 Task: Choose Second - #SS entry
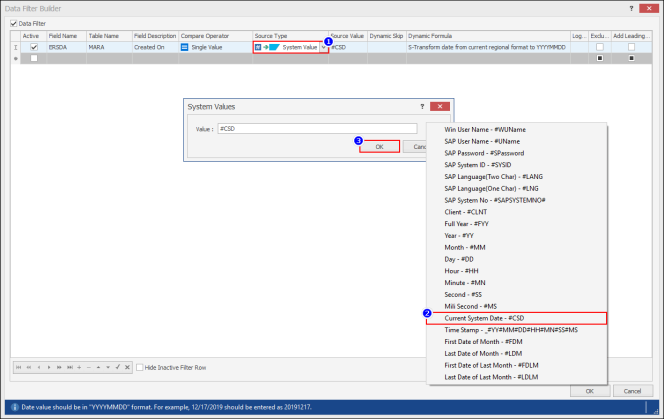tap(516, 294)
